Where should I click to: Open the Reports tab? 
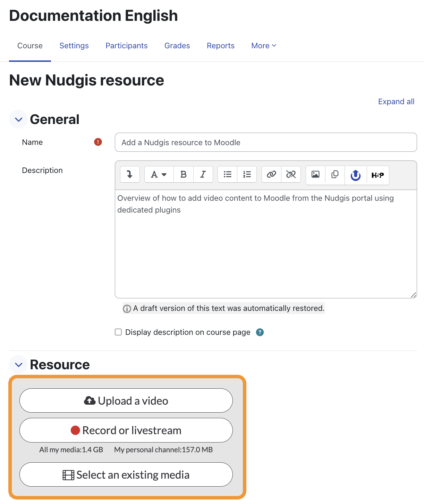(x=221, y=46)
